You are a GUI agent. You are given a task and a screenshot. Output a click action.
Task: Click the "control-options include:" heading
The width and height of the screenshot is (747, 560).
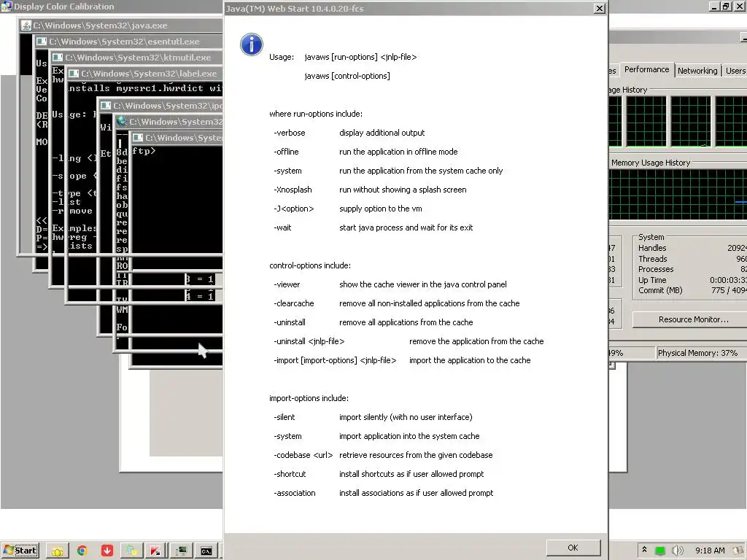(x=310, y=265)
